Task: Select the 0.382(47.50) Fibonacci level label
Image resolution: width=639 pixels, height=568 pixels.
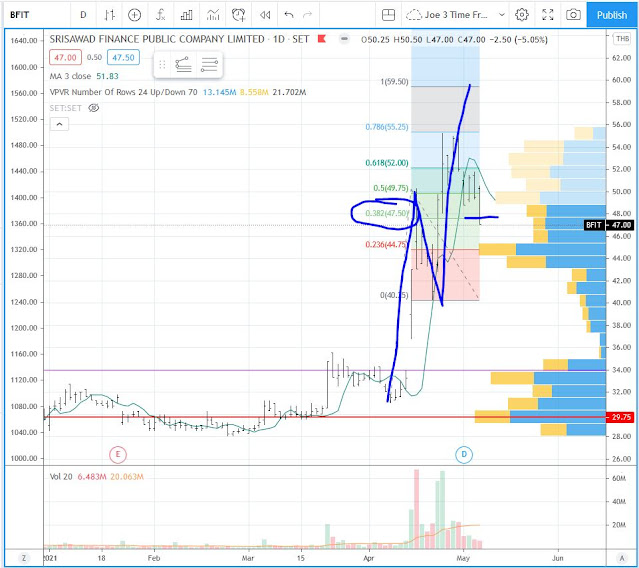Action: point(387,214)
